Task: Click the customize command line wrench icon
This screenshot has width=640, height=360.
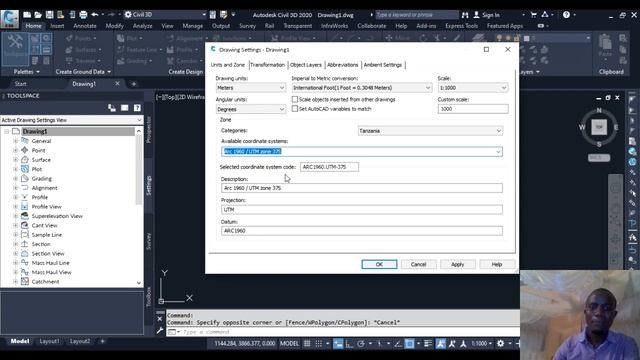Action: (160, 331)
